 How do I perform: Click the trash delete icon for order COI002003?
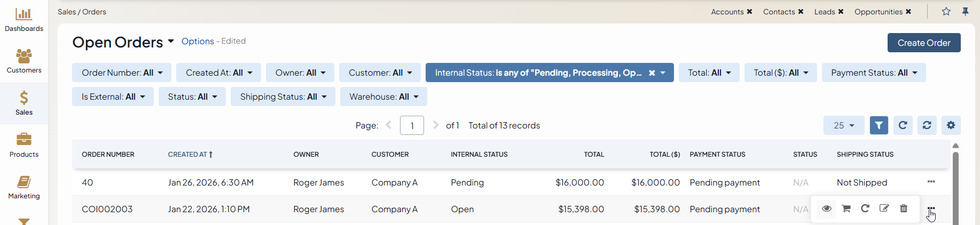(904, 208)
